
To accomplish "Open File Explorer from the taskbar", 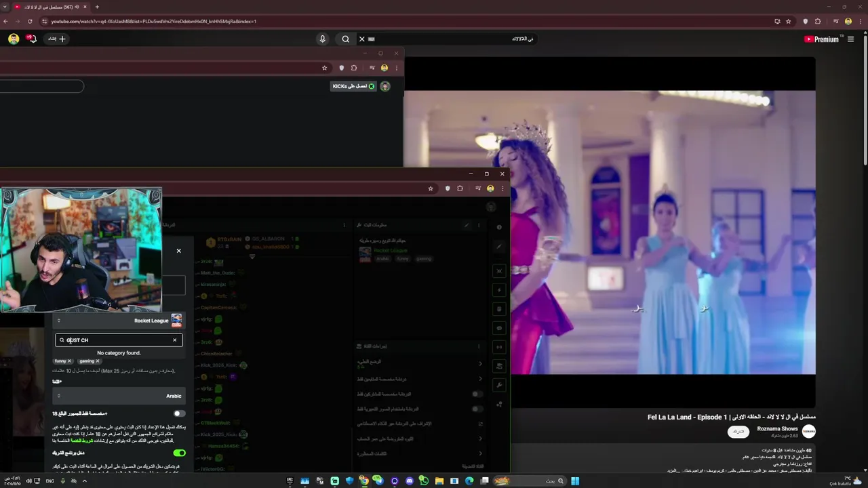I will (x=439, y=481).
